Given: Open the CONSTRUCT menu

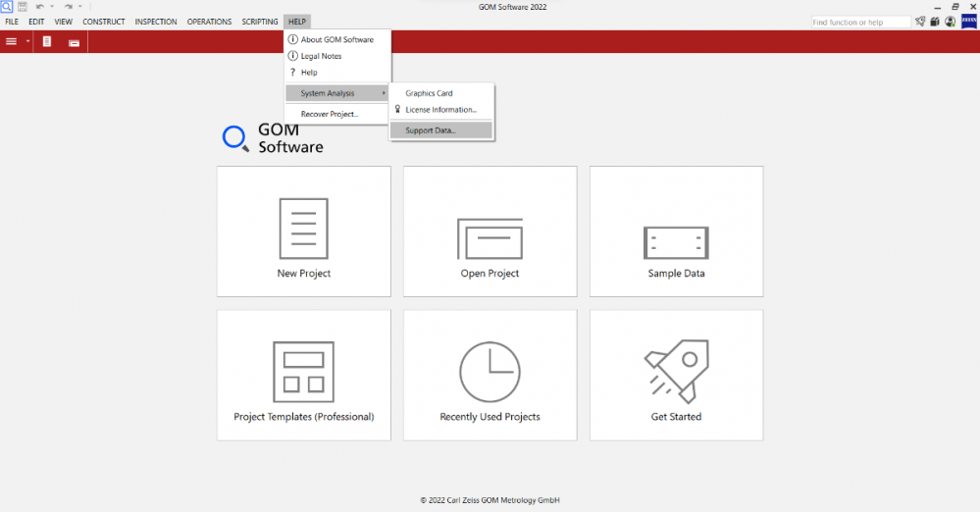Looking at the screenshot, I should (104, 22).
